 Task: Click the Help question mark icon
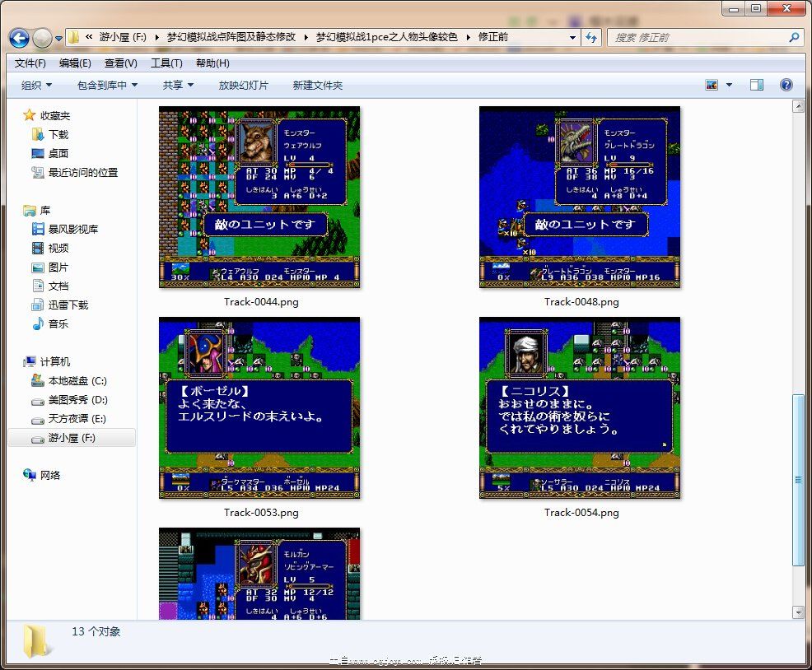tap(786, 85)
